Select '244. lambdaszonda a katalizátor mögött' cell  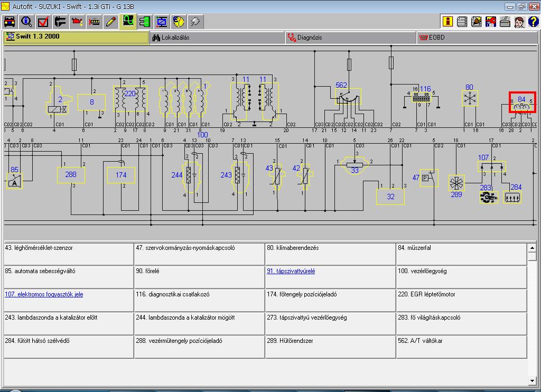(x=199, y=324)
